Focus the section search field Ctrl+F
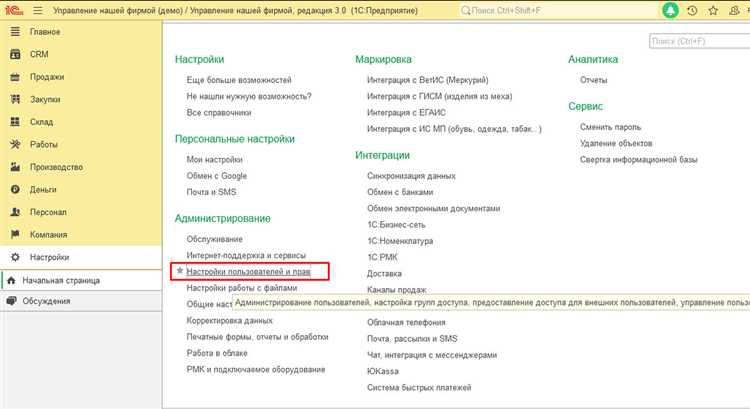Screen dimensions: 750x409 (699, 41)
